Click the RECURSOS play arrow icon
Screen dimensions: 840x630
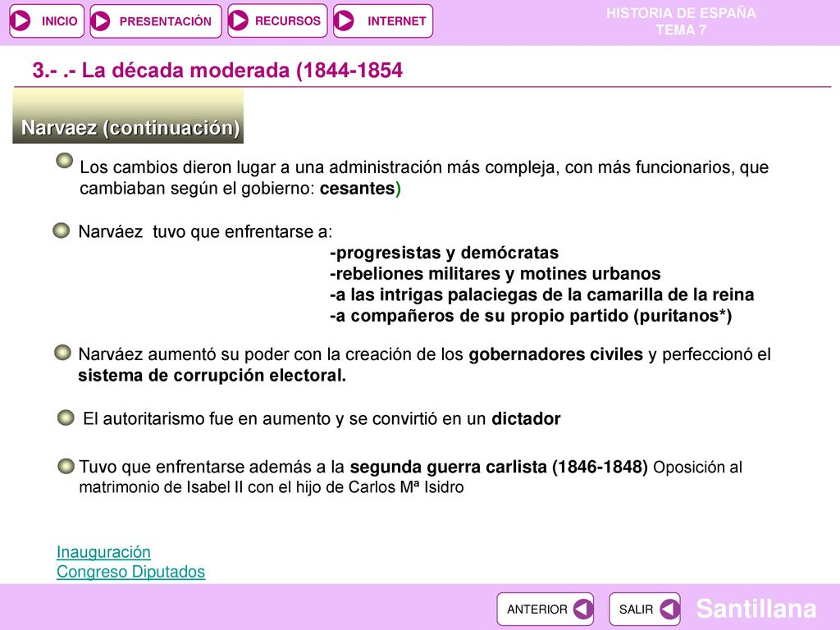239,21
